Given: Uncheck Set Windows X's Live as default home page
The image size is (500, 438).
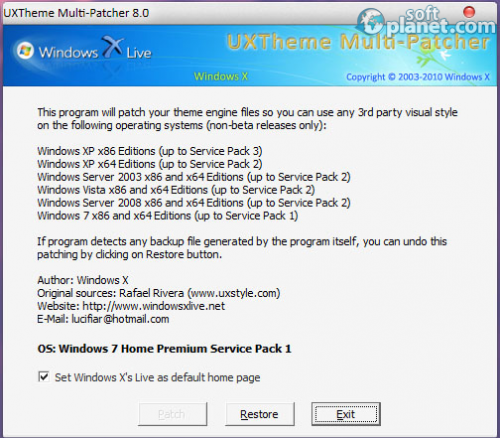Looking at the screenshot, I should (x=44, y=377).
